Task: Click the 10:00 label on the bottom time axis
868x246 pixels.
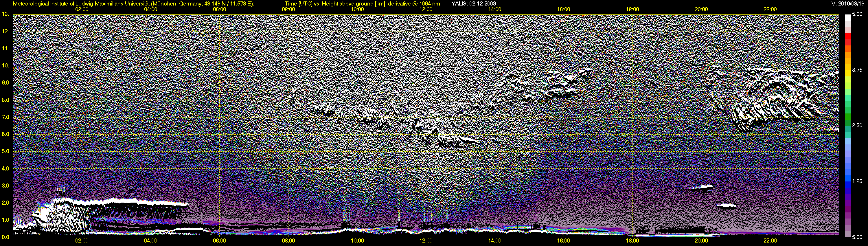Action: point(357,241)
